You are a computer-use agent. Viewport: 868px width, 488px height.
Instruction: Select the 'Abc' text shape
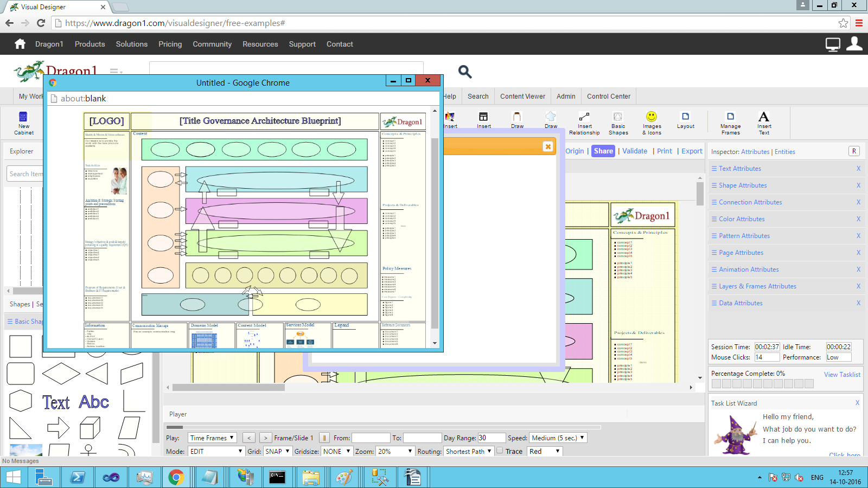(94, 402)
